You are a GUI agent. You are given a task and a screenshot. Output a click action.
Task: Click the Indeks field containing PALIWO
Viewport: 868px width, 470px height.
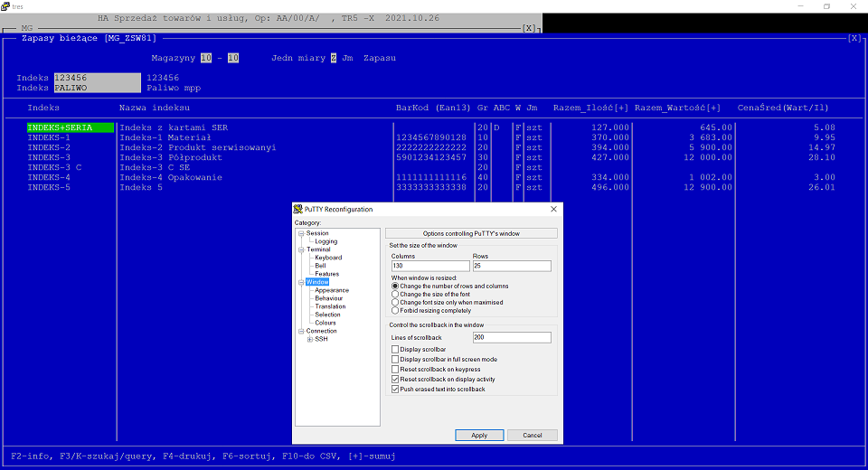coord(98,88)
